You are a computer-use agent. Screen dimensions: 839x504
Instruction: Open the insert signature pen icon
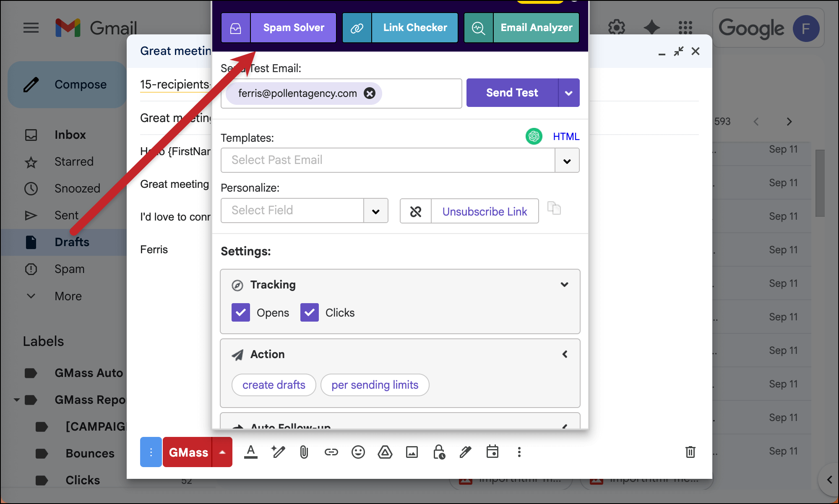tap(465, 452)
